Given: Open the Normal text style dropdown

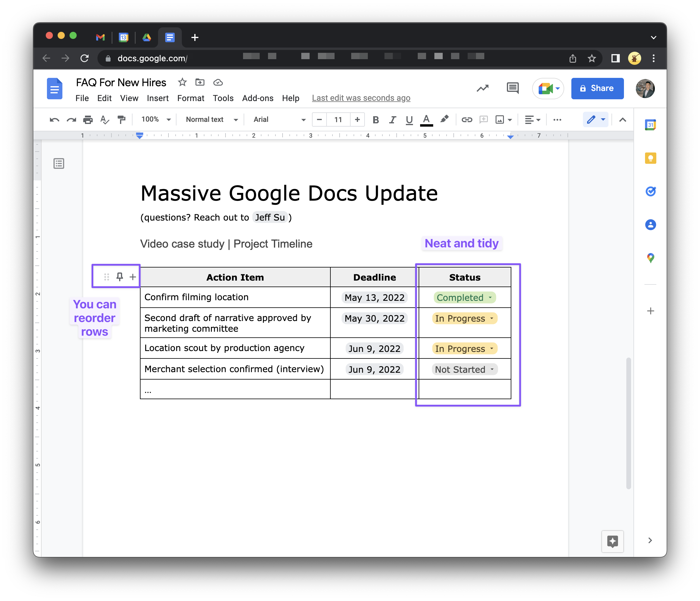Looking at the screenshot, I should pyautogui.click(x=212, y=119).
